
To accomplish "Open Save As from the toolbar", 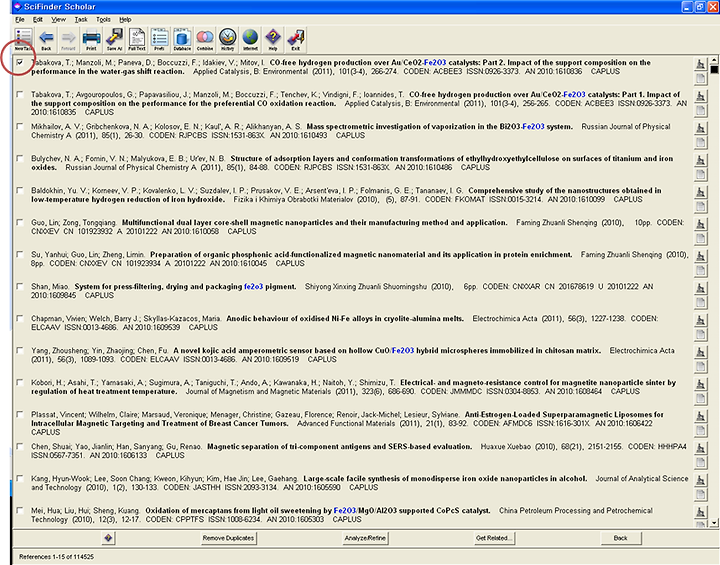I will coord(114,40).
